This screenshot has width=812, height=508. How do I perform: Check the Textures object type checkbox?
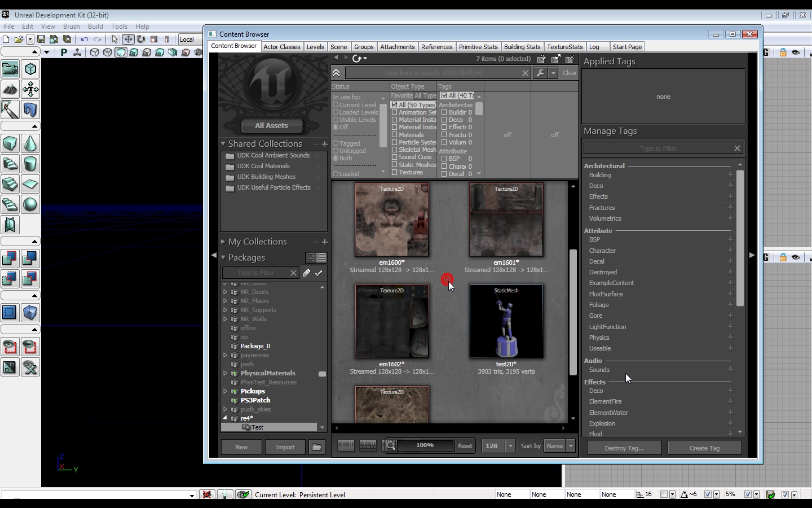point(395,172)
